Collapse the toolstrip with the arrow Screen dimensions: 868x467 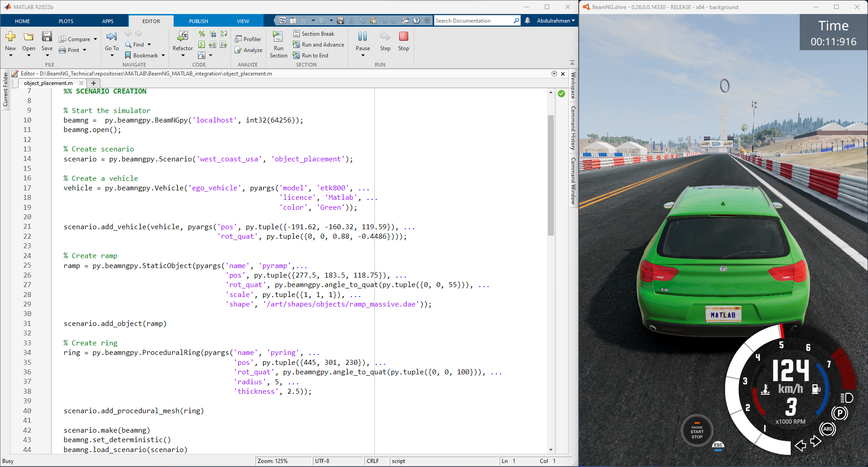pos(572,62)
